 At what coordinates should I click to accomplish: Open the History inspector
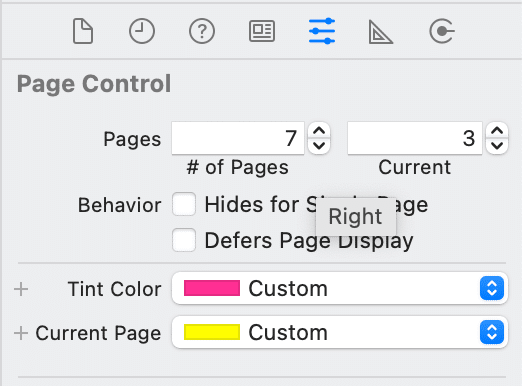click(142, 31)
